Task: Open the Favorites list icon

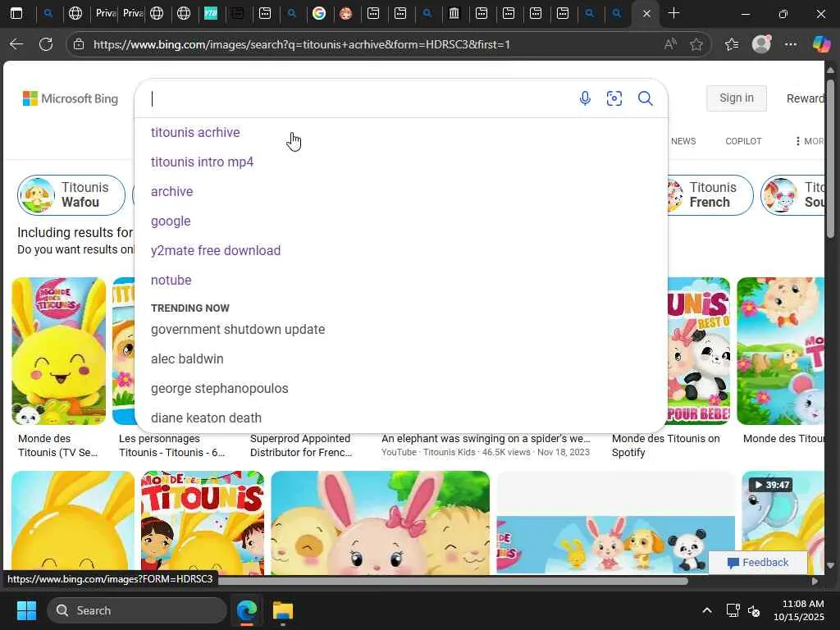Action: 732,44
